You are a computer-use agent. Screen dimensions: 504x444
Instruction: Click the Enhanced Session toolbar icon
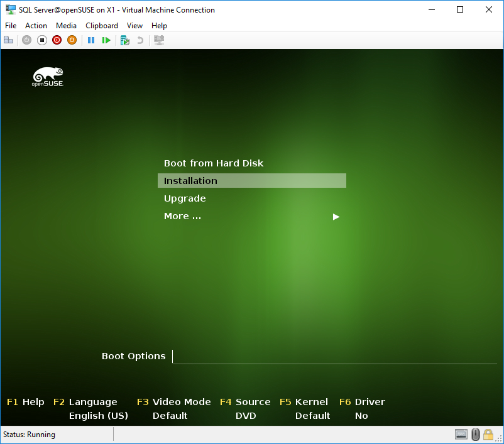[159, 40]
